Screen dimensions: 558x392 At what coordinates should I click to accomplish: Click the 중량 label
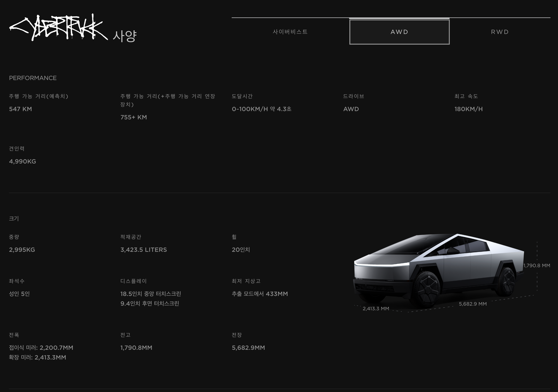click(14, 237)
